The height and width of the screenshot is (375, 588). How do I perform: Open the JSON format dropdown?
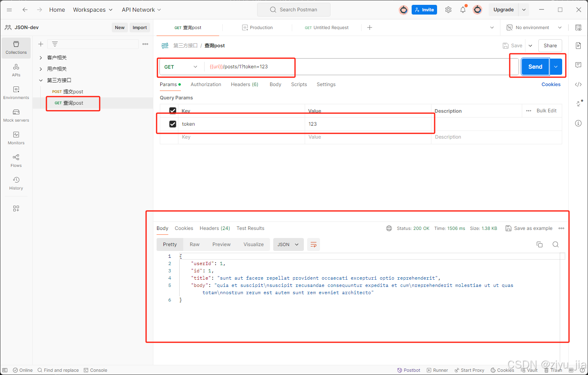[288, 244]
